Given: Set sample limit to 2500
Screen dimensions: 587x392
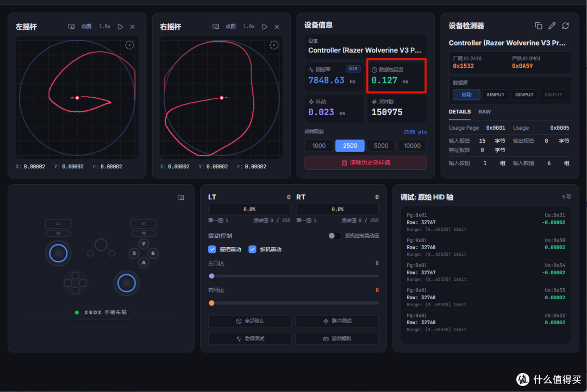Looking at the screenshot, I should (x=350, y=146).
